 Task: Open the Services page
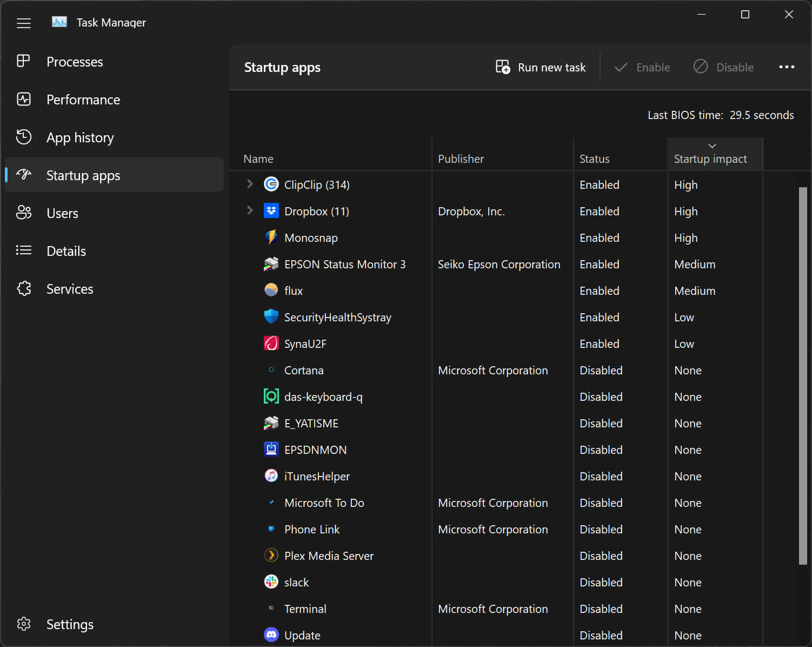114,289
